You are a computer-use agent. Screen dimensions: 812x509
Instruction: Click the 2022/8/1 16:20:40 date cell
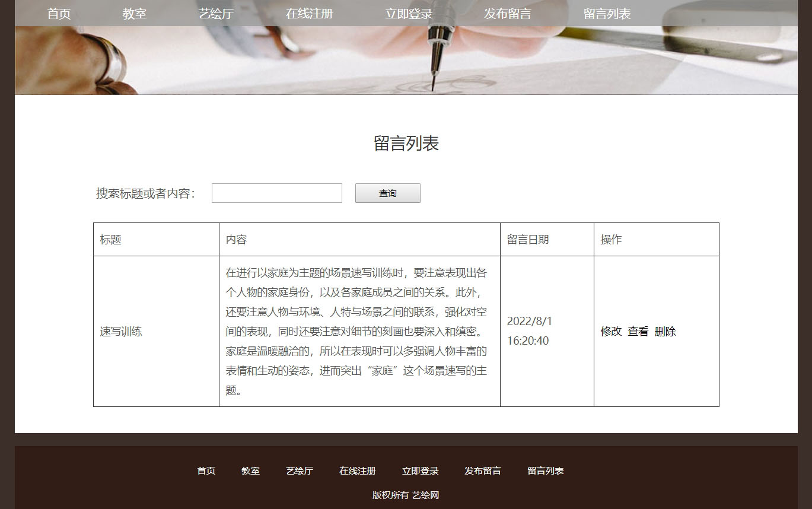click(x=547, y=332)
